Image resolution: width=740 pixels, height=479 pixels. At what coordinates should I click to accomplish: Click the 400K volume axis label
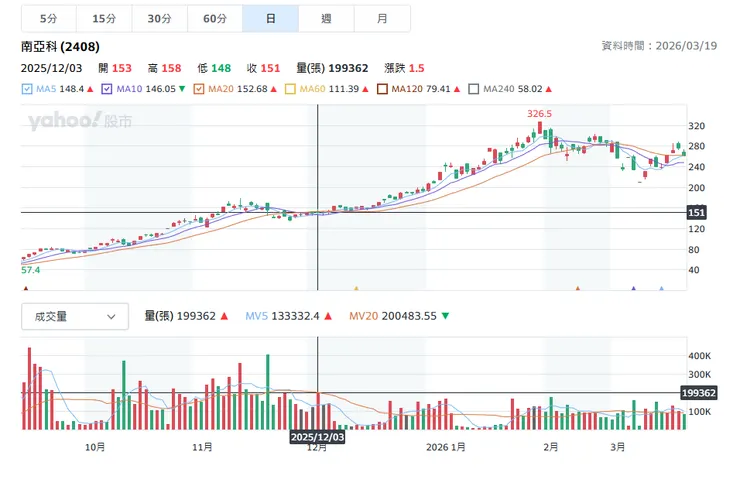pos(699,356)
